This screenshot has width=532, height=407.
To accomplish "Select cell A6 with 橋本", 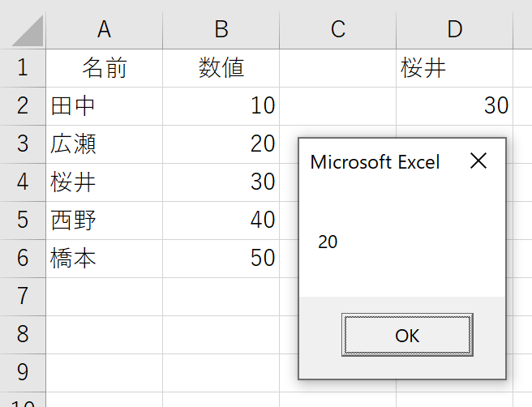I will coord(104,259).
